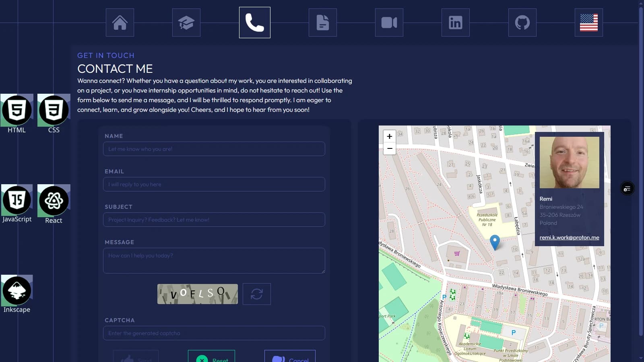Zoom in on the map
Viewport: 644px width, 362px height.
coord(390,136)
